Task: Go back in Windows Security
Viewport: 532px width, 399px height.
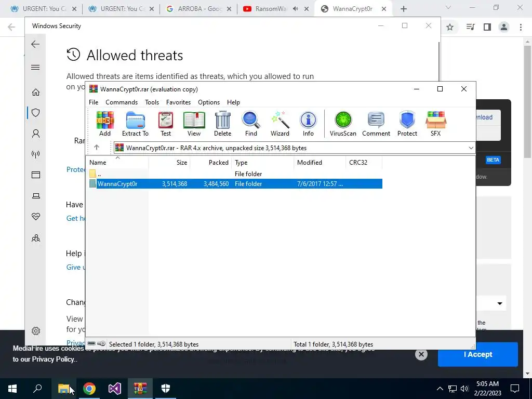Action: (35, 44)
